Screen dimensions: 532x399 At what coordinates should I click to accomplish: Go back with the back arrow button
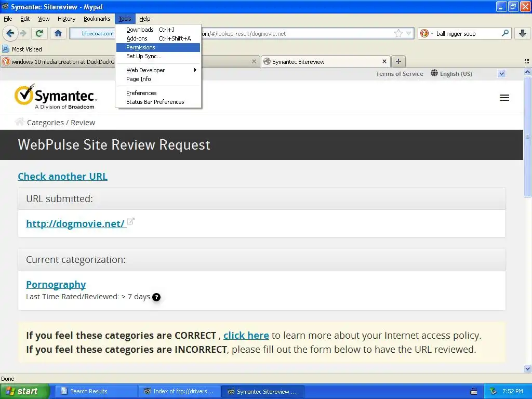(10, 33)
